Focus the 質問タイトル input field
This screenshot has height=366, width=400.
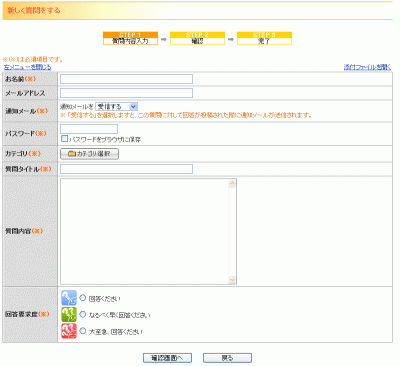click(x=126, y=169)
